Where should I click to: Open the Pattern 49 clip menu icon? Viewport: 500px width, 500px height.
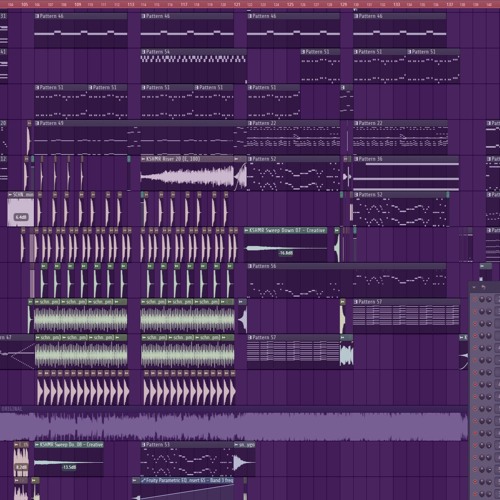pyautogui.click(x=37, y=123)
